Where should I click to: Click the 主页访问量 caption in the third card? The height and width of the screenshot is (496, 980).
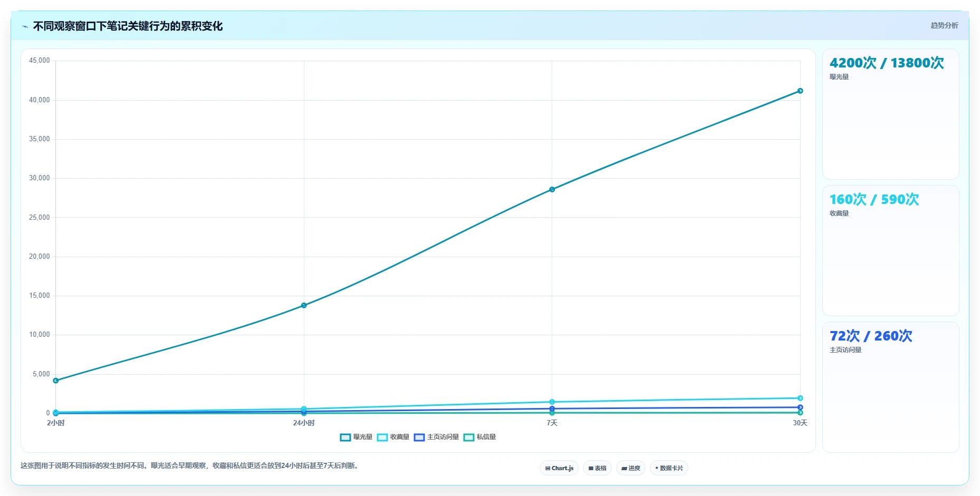click(846, 350)
